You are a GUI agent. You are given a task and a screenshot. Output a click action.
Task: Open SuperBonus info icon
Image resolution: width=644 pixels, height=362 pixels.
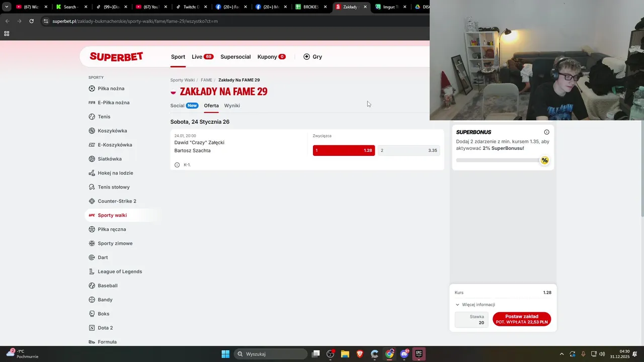point(546,132)
